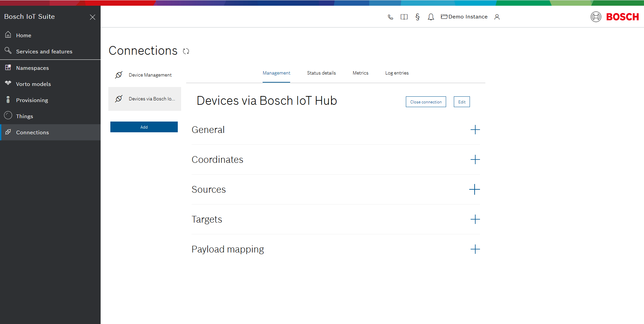
Task: Open the Log entries tab
Action: (397, 73)
